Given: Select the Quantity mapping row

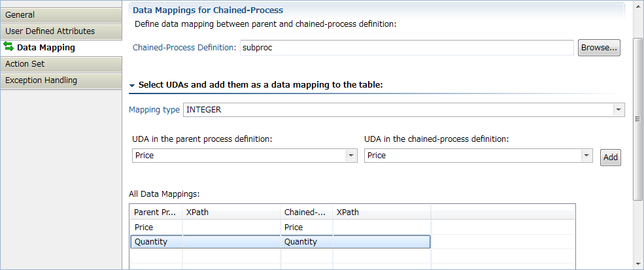Looking at the screenshot, I should coord(280,242).
